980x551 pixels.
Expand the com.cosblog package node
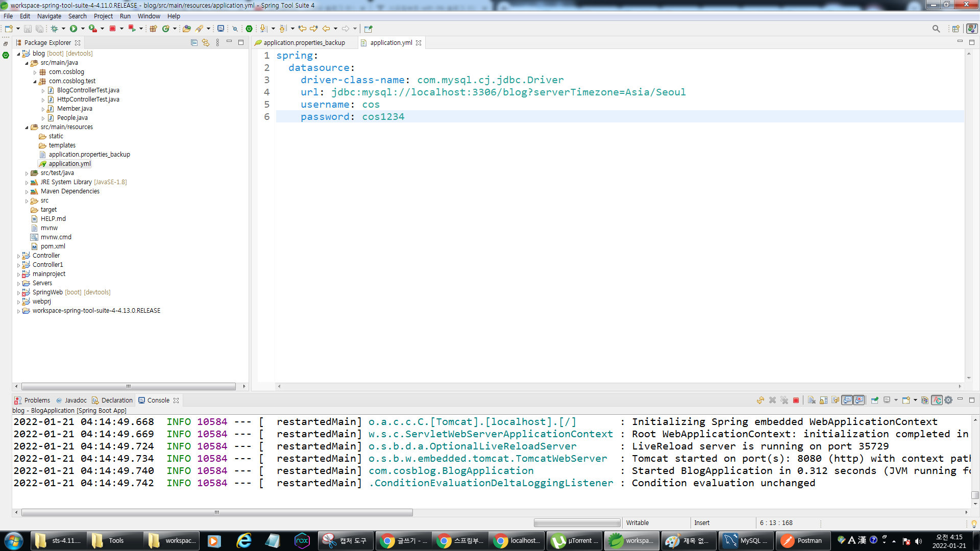click(x=35, y=72)
